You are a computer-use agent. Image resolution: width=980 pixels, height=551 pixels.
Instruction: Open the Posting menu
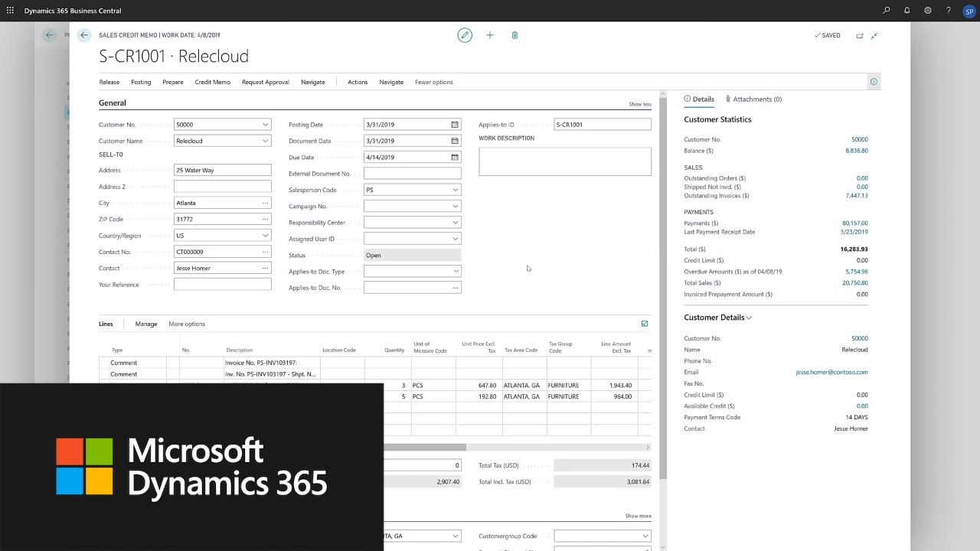point(141,82)
